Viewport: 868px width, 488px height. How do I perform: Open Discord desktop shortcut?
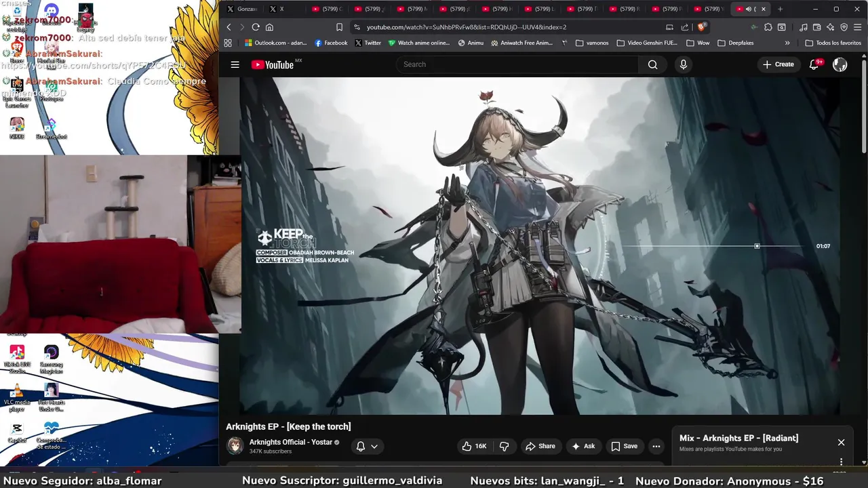click(51, 15)
